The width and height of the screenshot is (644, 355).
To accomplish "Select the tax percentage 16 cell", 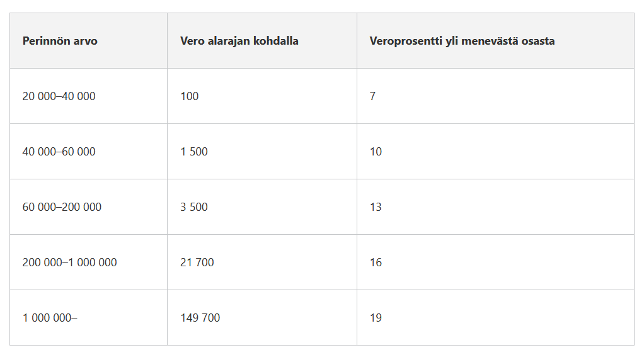I will coord(376,262).
